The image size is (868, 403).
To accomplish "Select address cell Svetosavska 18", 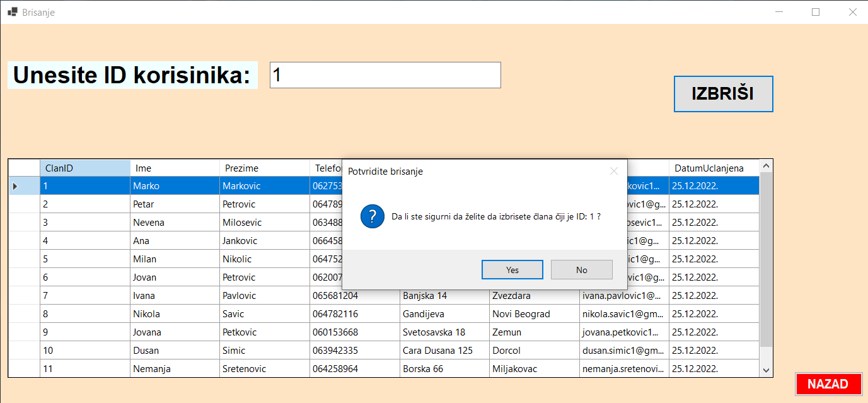I will pyautogui.click(x=444, y=332).
